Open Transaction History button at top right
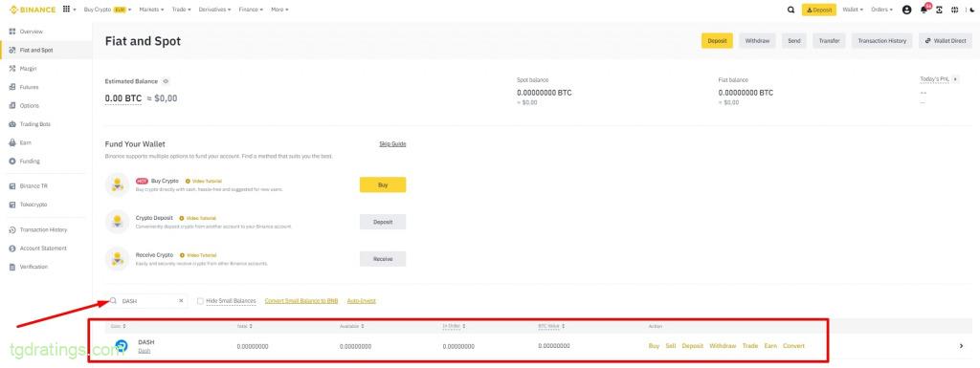980x368 pixels. tap(881, 40)
